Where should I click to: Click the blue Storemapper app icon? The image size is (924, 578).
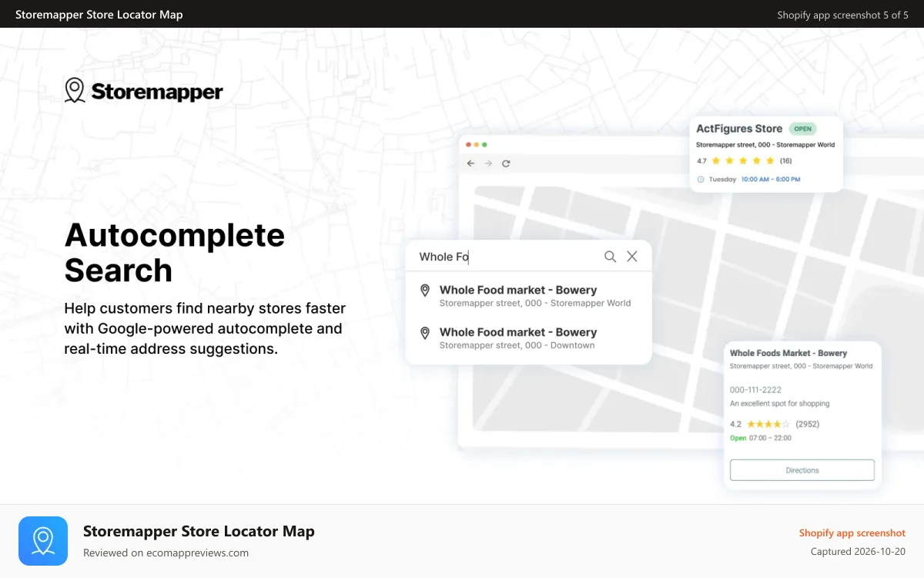(43, 541)
